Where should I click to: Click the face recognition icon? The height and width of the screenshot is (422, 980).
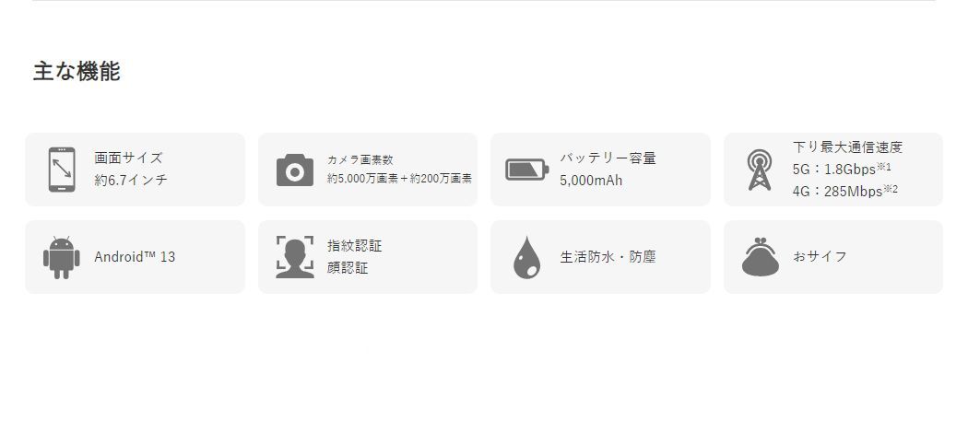[295, 257]
